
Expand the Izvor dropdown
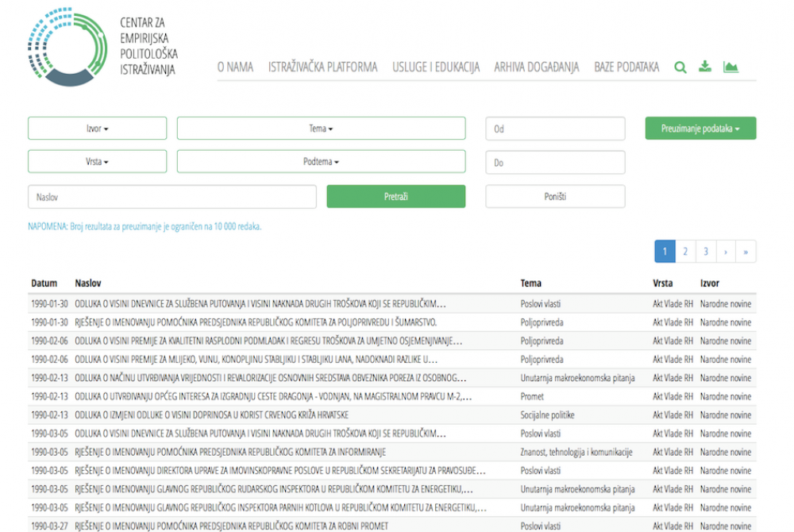coord(97,129)
